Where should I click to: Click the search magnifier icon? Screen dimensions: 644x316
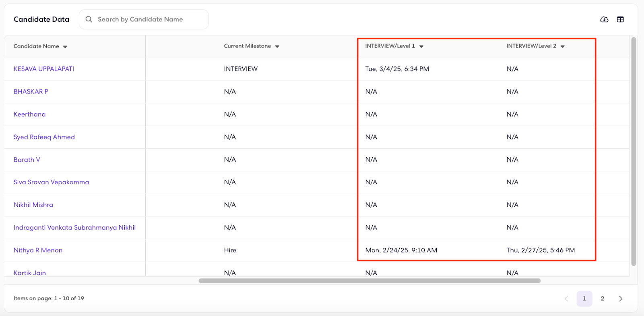coord(89,19)
